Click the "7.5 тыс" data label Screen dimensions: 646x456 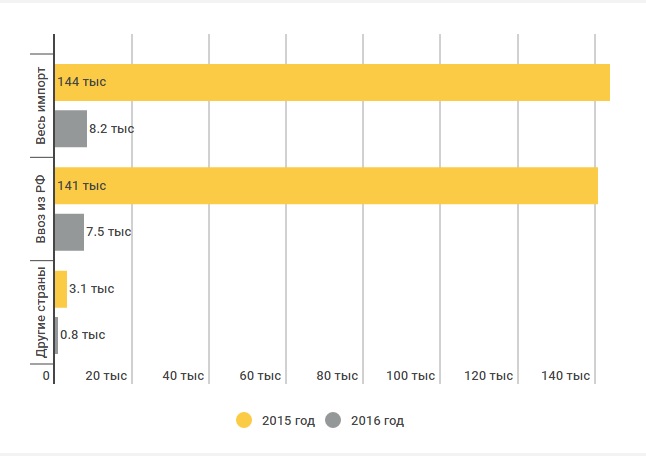109,232
